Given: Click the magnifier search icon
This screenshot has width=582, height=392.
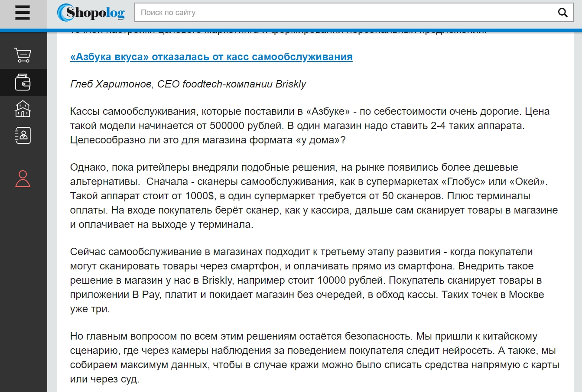Looking at the screenshot, I should (562, 13).
